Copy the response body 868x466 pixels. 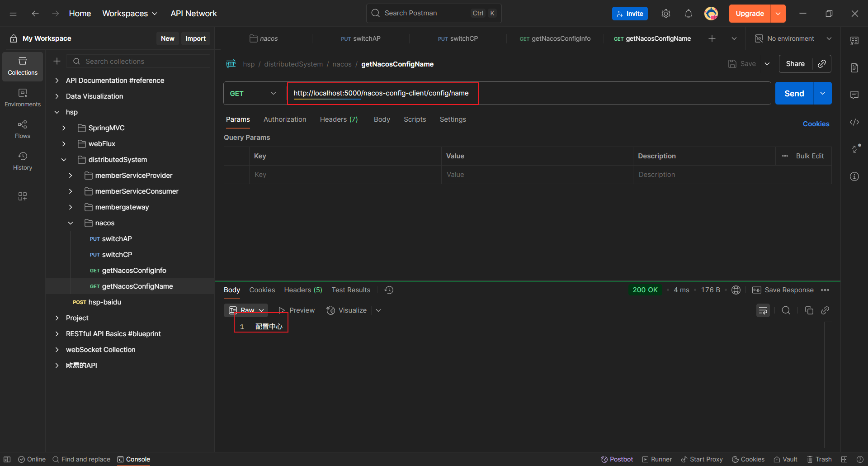pyautogui.click(x=809, y=310)
